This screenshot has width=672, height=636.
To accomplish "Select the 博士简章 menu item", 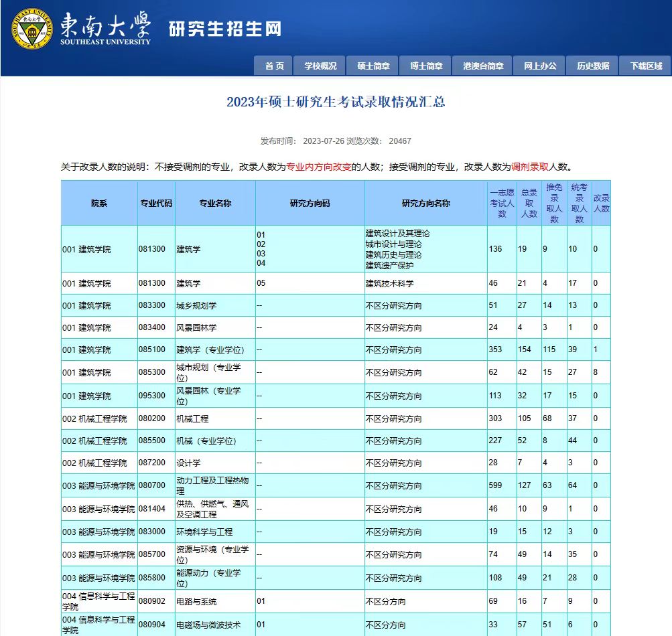I will point(426,66).
